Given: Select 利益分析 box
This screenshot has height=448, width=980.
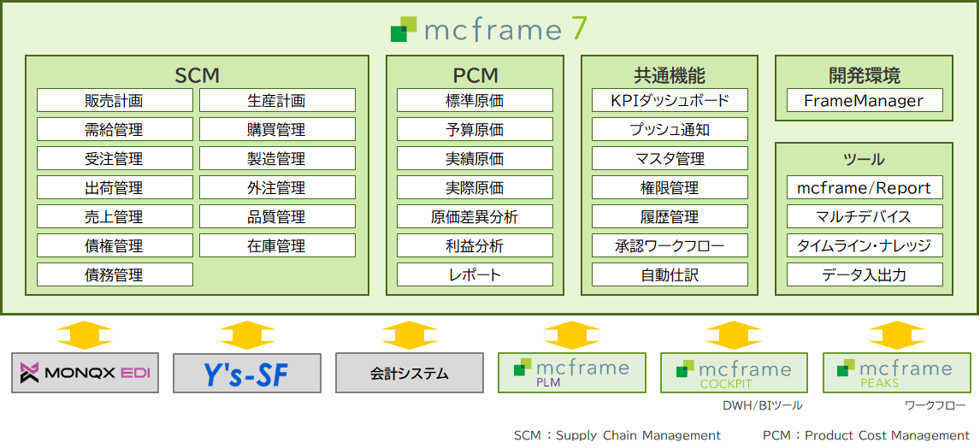Looking at the screenshot, I should pos(475,245).
